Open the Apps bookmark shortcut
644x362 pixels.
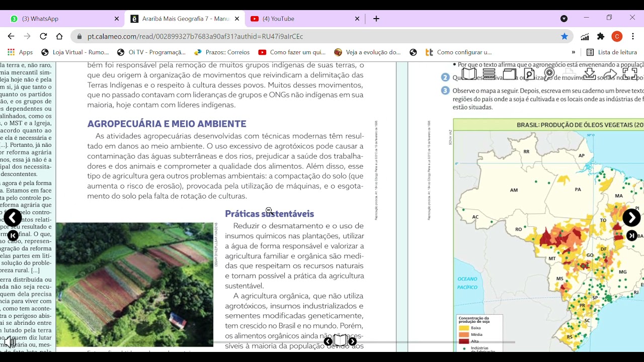tap(20, 52)
